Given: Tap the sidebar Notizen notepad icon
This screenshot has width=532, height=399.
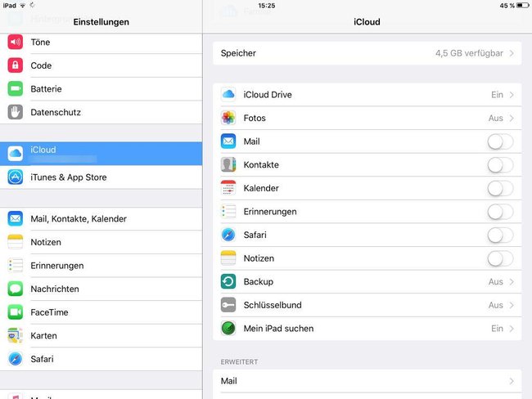Looking at the screenshot, I should (16, 242).
